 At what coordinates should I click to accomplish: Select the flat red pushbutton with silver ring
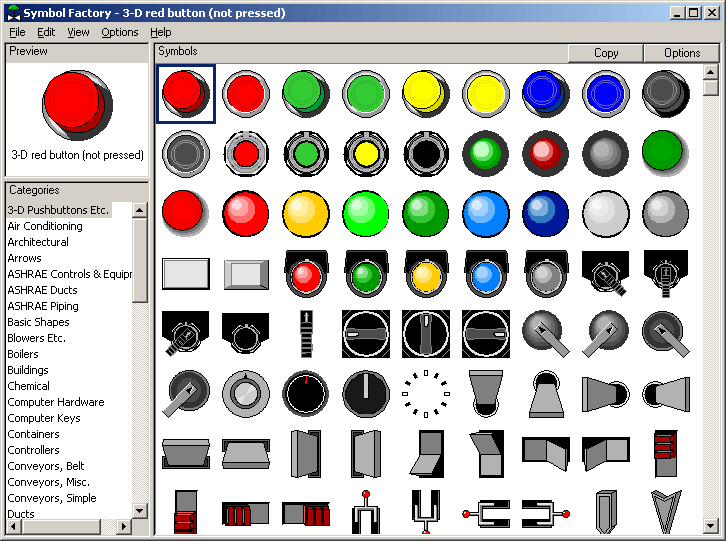[x=246, y=94]
